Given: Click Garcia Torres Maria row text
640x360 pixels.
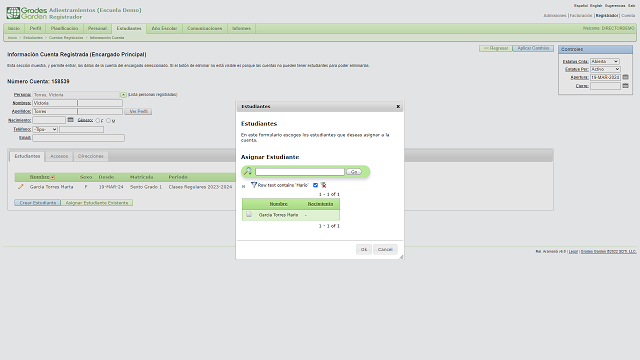Looking at the screenshot, I should (x=278, y=215).
